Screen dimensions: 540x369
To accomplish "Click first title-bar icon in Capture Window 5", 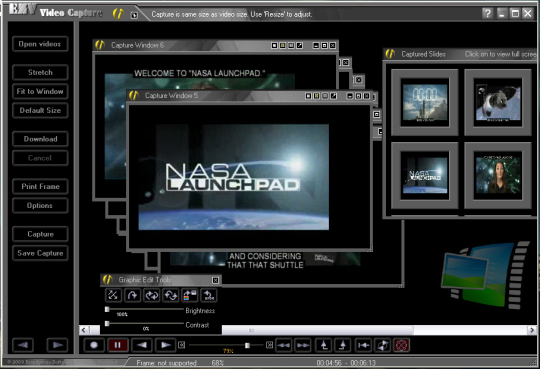I will pyautogui.click(x=308, y=96).
